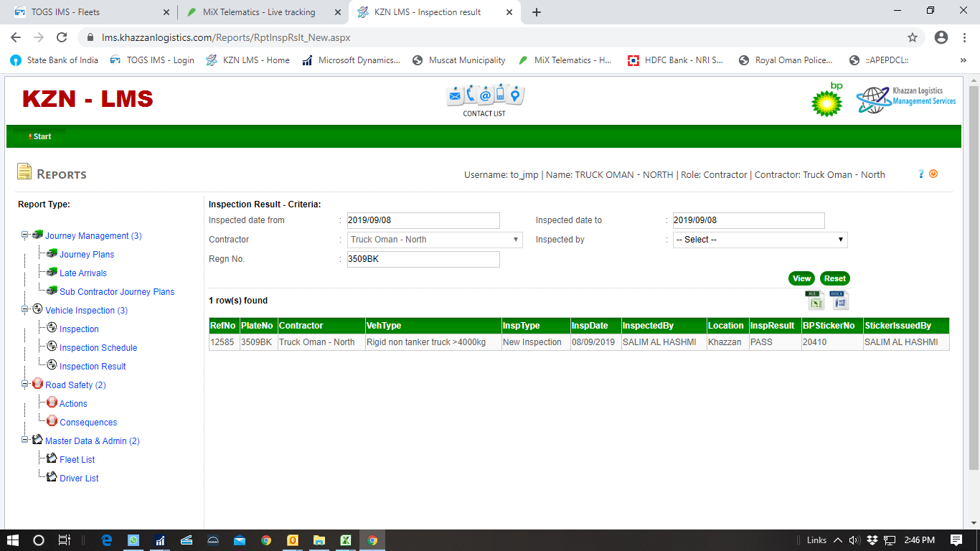Image resolution: width=980 pixels, height=551 pixels.
Task: Collapse the Journey Management tree node
Action: tap(25, 235)
